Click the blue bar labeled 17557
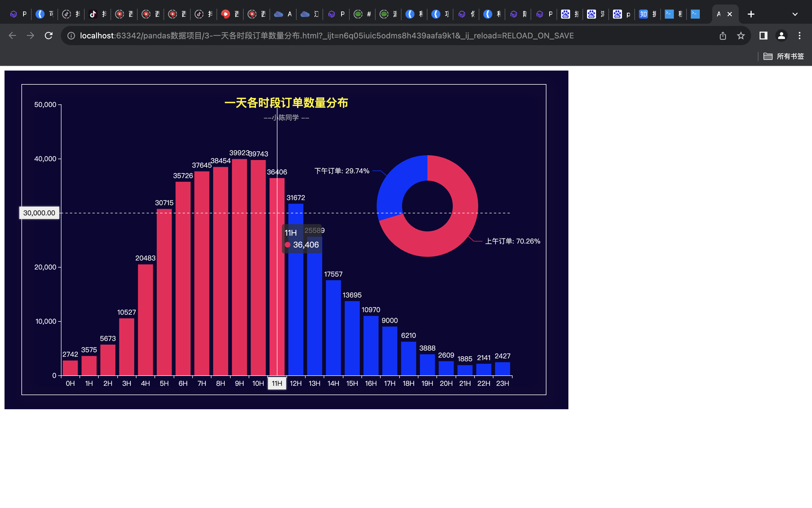Image resolution: width=812 pixels, height=508 pixels. click(333, 328)
